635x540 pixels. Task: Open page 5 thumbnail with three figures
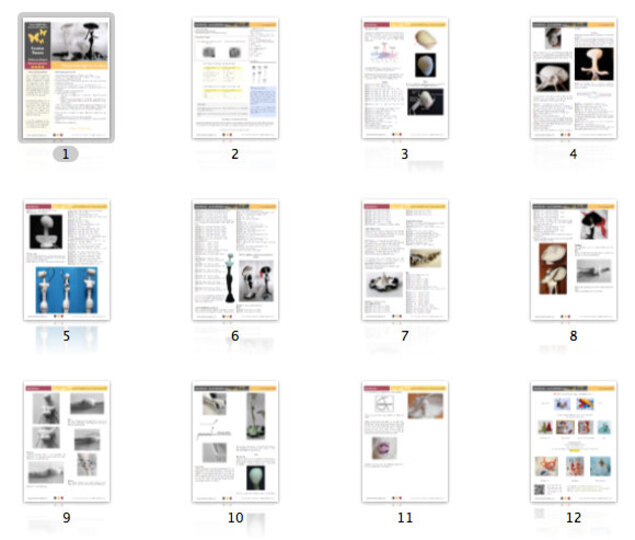[66, 260]
